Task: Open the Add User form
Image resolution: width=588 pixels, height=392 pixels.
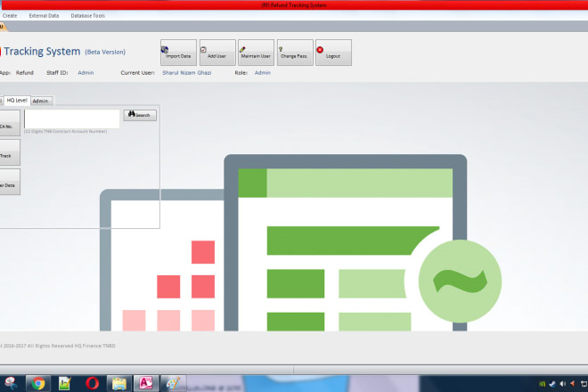Action: point(216,53)
